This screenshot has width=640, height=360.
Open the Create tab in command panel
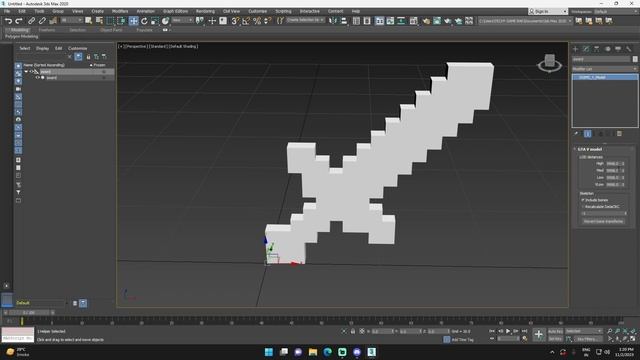576,49
